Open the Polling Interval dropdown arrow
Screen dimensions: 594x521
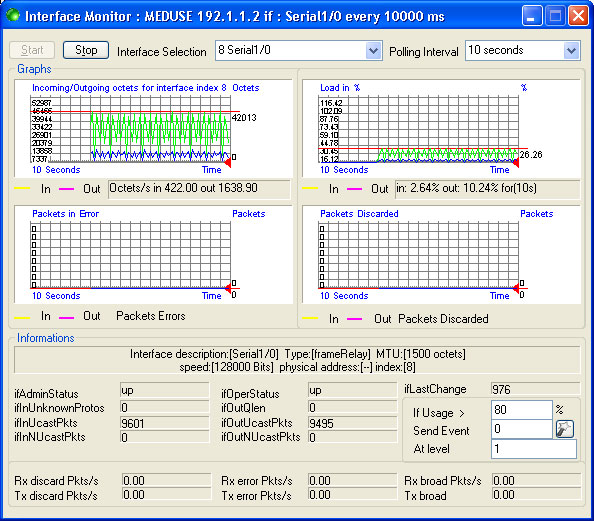[571, 50]
